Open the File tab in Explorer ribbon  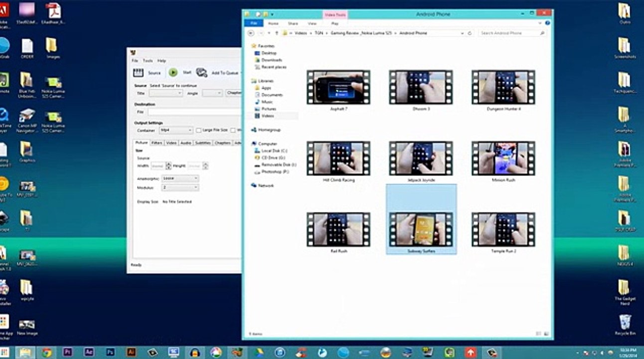[254, 23]
